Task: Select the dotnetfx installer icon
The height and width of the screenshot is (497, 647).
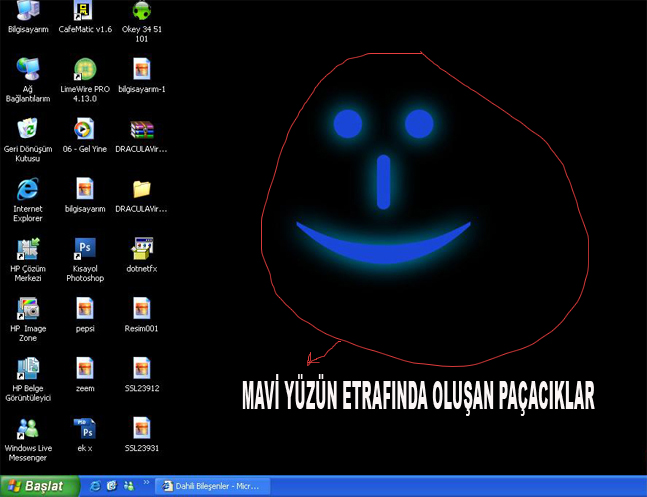Action: tap(142, 248)
